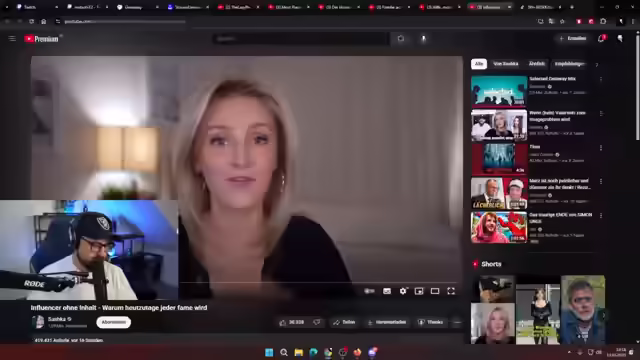Open Windows taskbar search
The image size is (640, 360).
[x=284, y=352]
